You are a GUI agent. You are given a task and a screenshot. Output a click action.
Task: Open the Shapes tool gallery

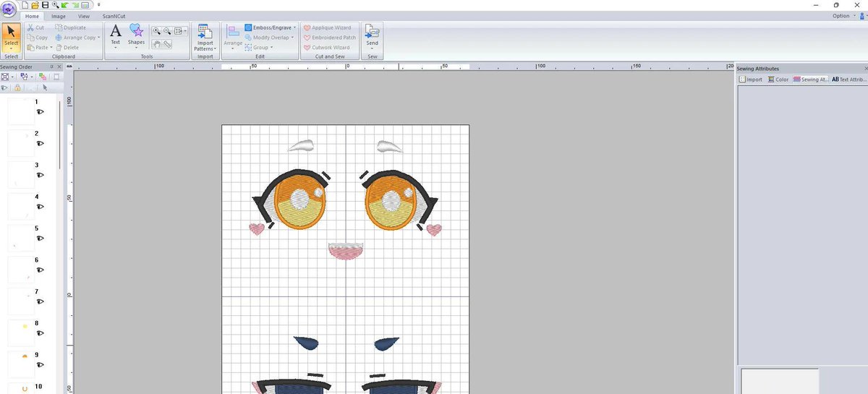click(136, 35)
